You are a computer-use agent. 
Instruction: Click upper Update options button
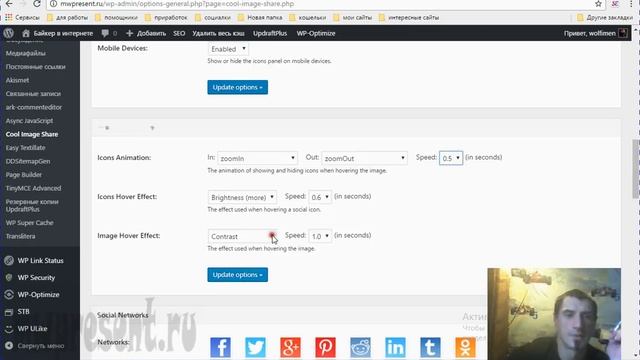[238, 87]
